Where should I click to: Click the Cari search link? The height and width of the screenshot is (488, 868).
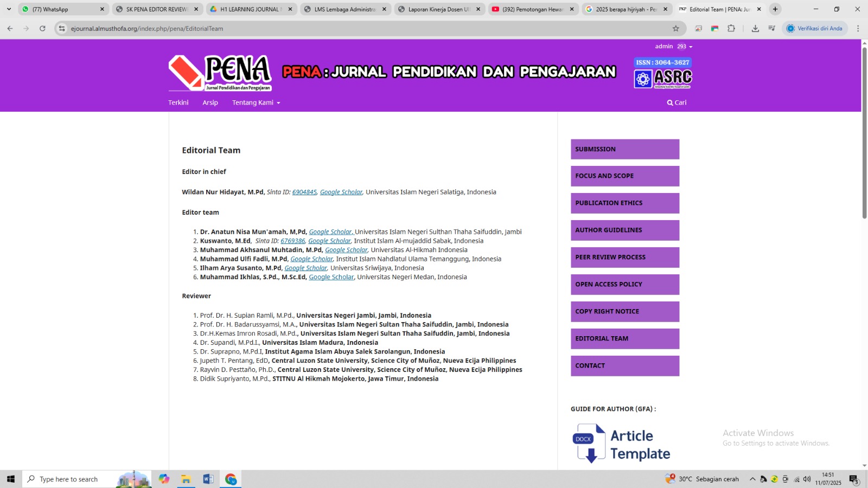point(676,102)
